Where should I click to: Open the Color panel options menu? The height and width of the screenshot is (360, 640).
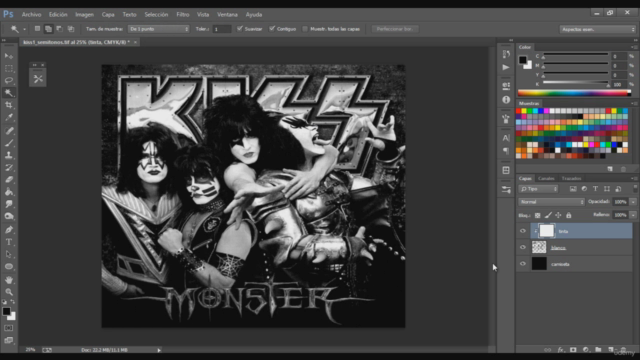(x=633, y=47)
